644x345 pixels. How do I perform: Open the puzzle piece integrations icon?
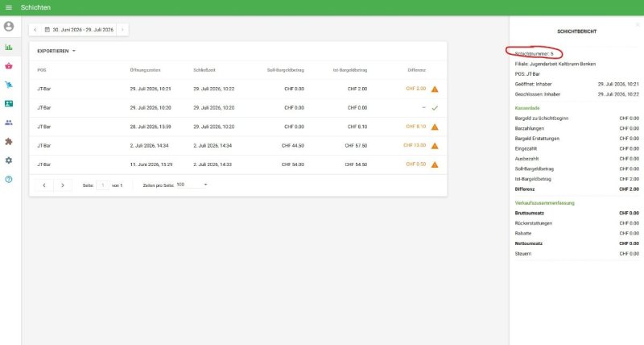coord(9,141)
